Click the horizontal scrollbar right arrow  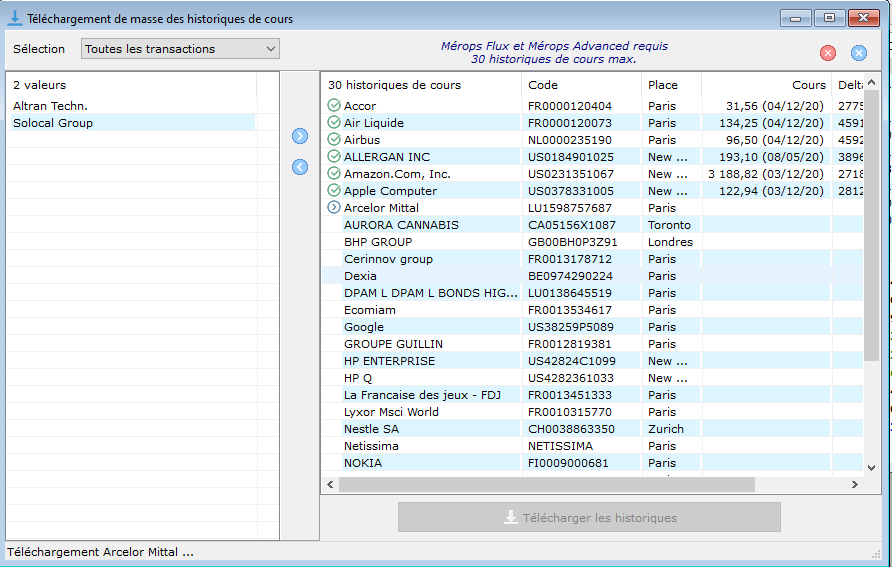coord(854,485)
